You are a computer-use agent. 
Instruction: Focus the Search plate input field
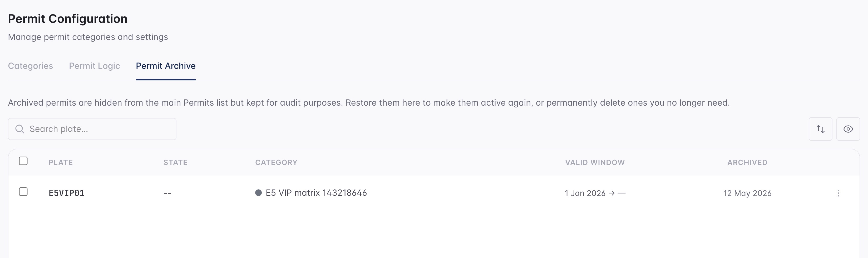(x=92, y=129)
